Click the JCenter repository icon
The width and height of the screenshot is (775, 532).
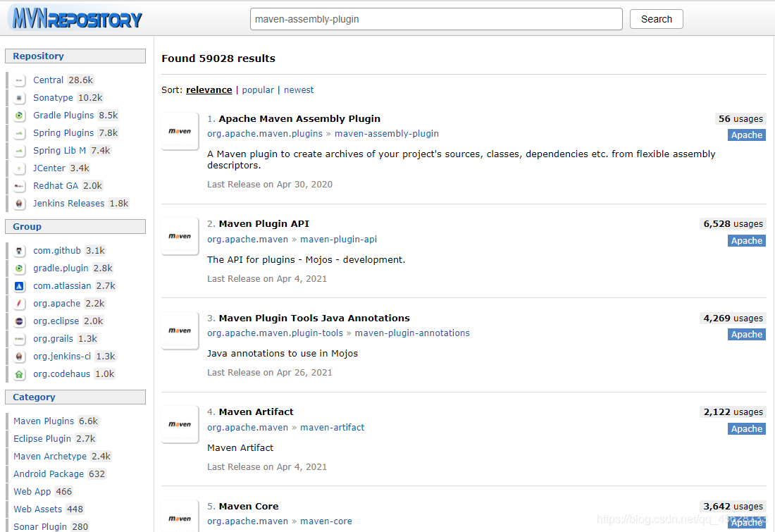click(x=19, y=168)
